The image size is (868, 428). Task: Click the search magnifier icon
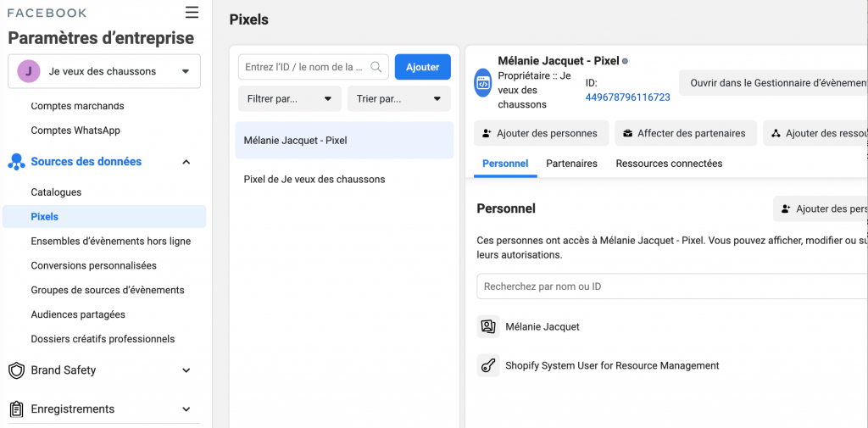click(376, 67)
